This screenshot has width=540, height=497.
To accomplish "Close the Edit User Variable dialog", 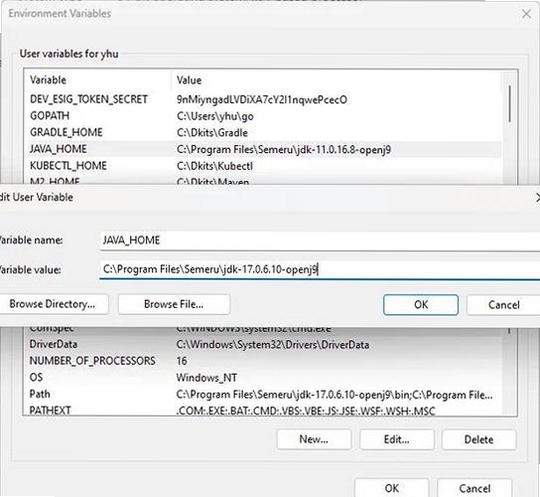I will point(538,197).
